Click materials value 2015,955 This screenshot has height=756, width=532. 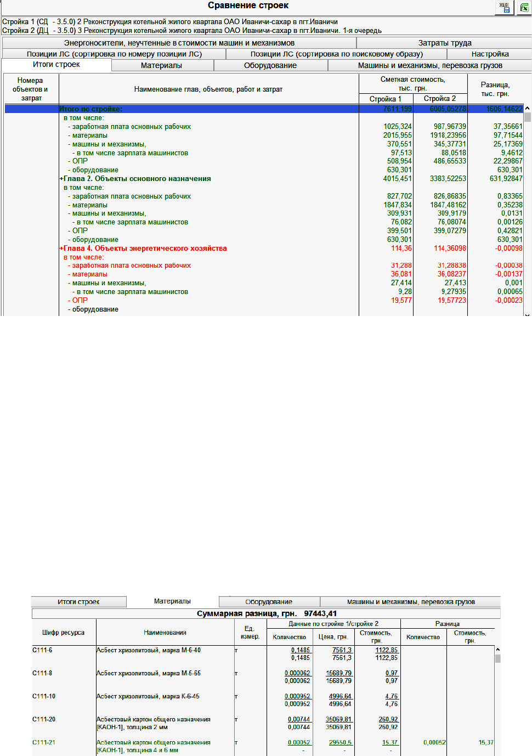pos(398,136)
